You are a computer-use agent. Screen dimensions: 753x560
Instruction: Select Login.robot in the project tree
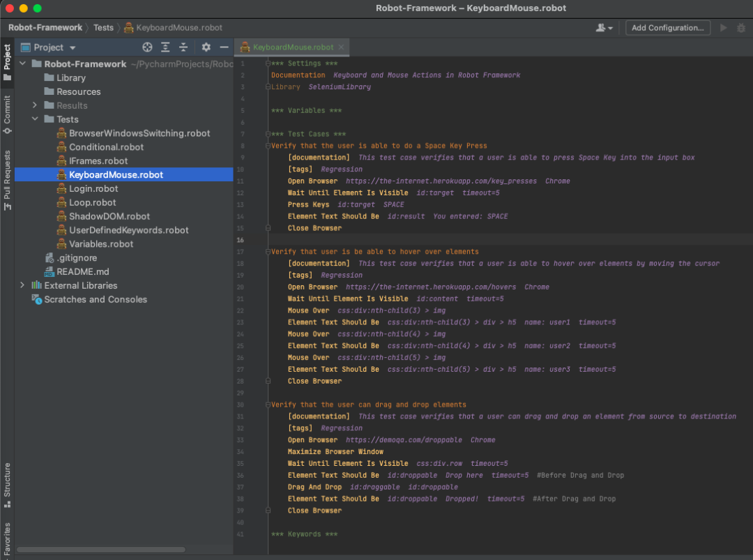(93, 188)
